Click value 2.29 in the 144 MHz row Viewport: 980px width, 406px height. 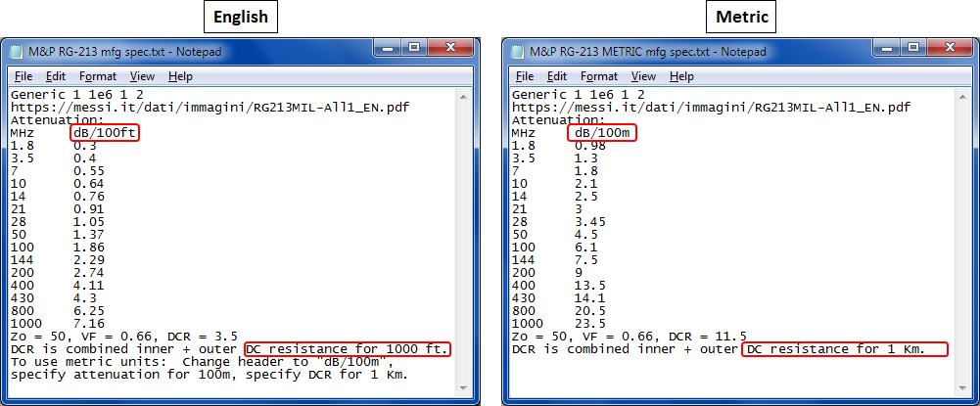[88, 260]
